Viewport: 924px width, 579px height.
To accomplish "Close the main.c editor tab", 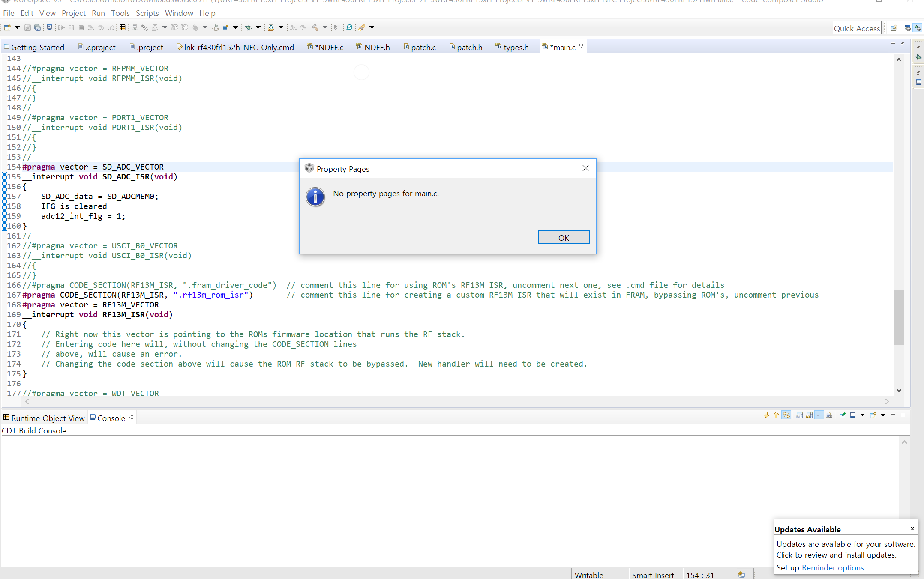I will [x=581, y=46].
